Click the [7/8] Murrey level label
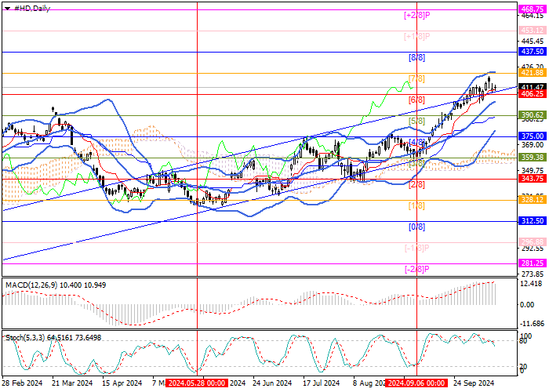 416,78
